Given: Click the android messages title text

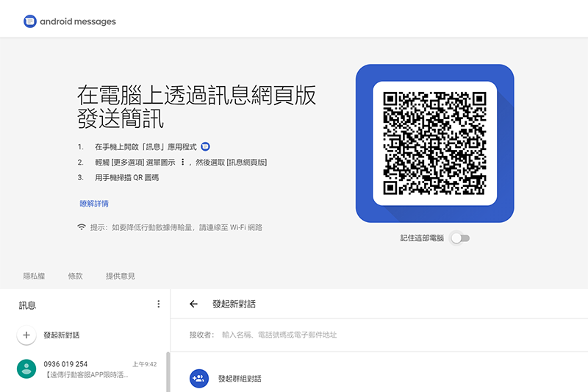Looking at the screenshot, I should [x=78, y=22].
